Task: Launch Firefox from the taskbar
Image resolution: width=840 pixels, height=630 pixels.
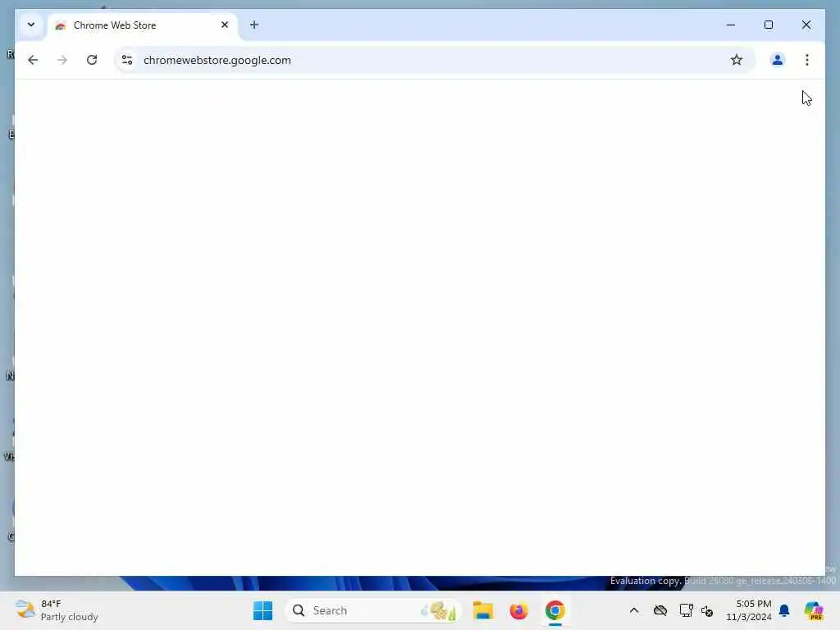Action: pos(518,610)
